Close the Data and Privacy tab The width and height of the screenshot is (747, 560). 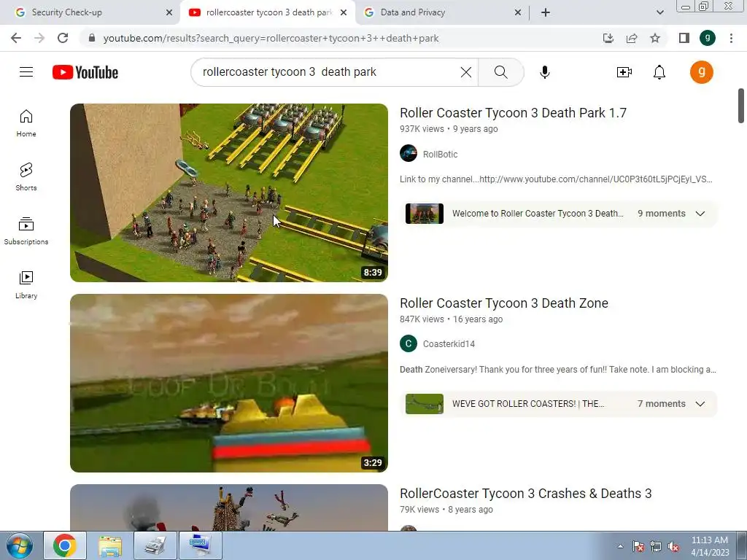518,12
